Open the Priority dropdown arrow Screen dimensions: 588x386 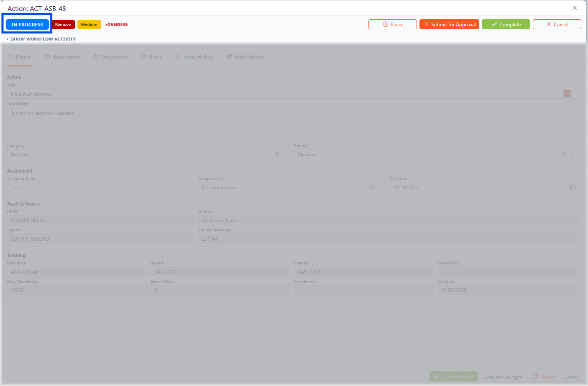coord(572,155)
